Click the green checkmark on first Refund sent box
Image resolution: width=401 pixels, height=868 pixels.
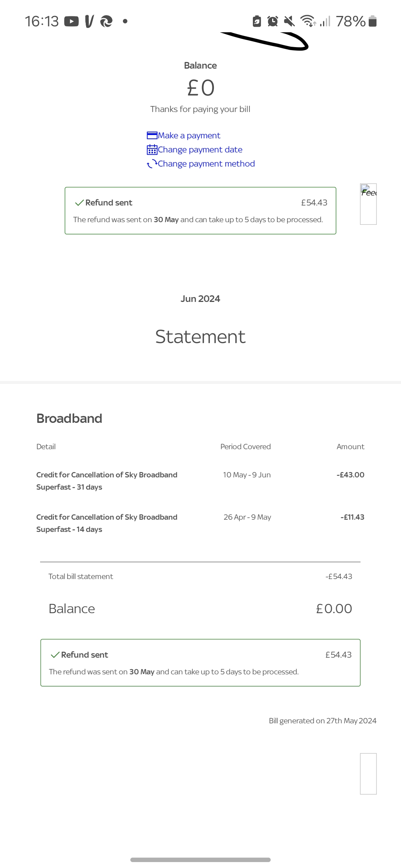[x=78, y=203]
